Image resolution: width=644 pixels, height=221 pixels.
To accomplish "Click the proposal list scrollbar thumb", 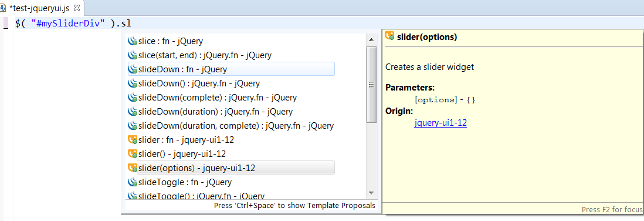I will pyautogui.click(x=371, y=85).
